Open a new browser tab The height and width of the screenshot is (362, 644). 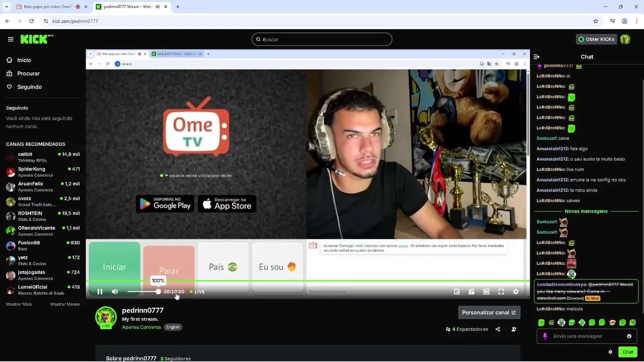(x=178, y=7)
